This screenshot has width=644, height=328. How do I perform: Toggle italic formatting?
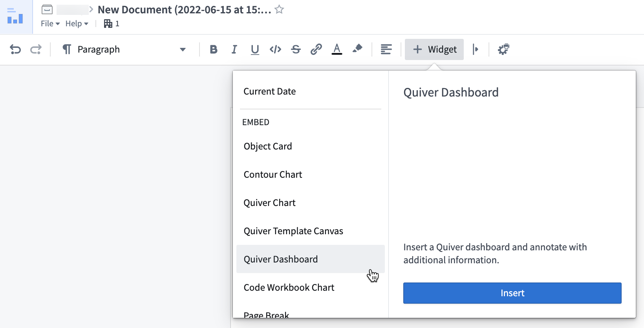coord(234,49)
